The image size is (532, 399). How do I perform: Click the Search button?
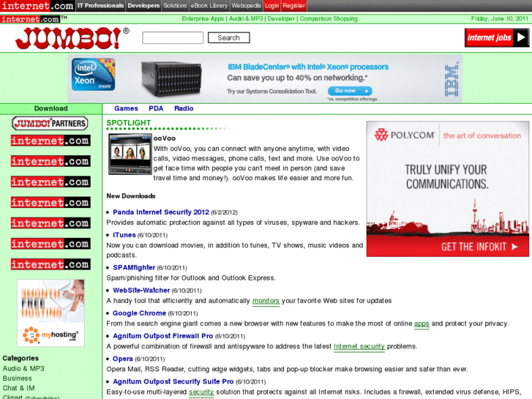228,37
